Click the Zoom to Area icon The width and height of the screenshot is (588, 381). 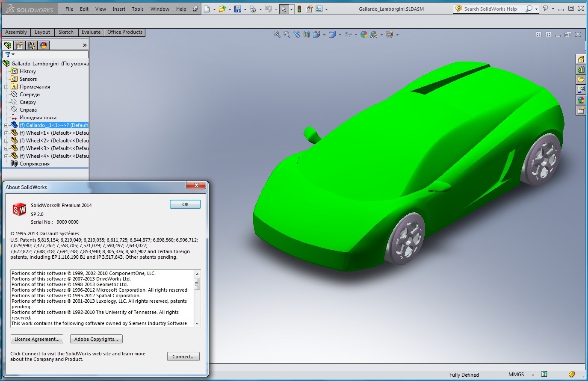coord(287,35)
